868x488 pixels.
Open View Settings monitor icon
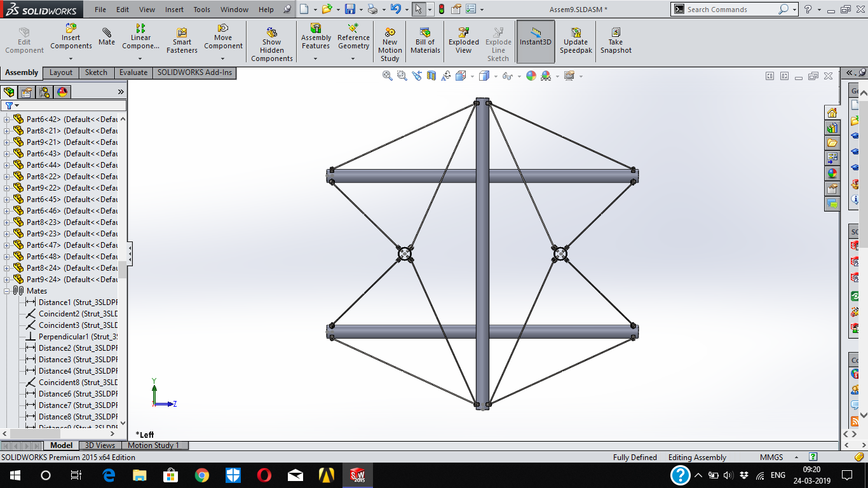569,76
